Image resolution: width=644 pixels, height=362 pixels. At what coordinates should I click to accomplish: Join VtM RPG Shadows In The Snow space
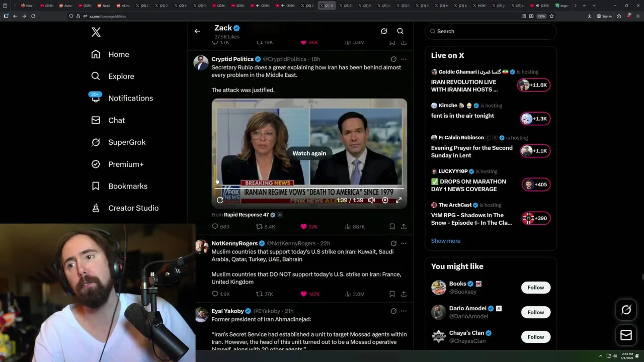tap(536, 218)
